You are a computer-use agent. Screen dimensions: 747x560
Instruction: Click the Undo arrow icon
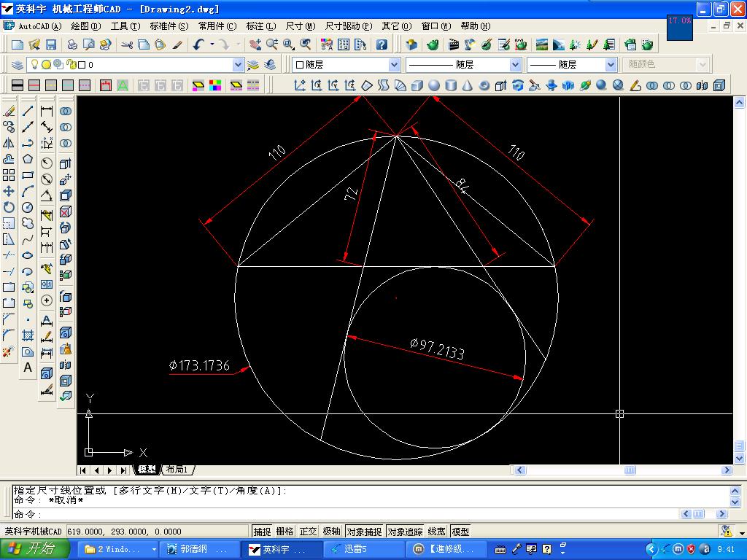[x=198, y=44]
